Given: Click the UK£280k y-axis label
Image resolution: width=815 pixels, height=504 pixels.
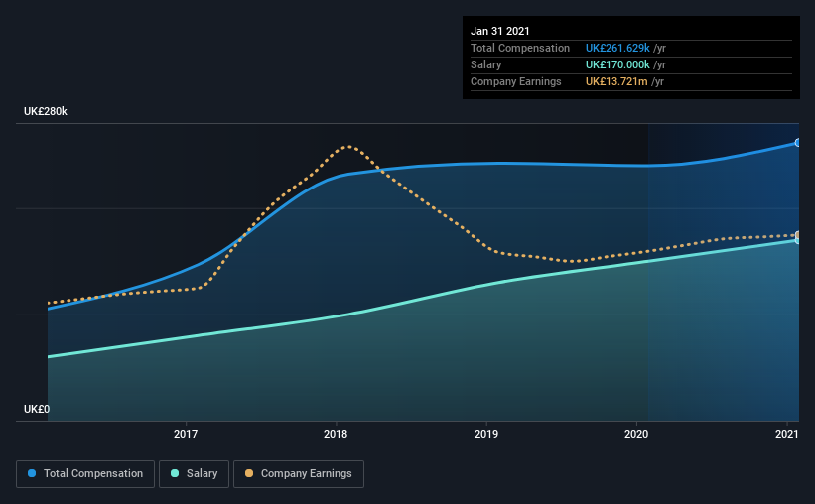Looking at the screenshot, I should [46, 111].
